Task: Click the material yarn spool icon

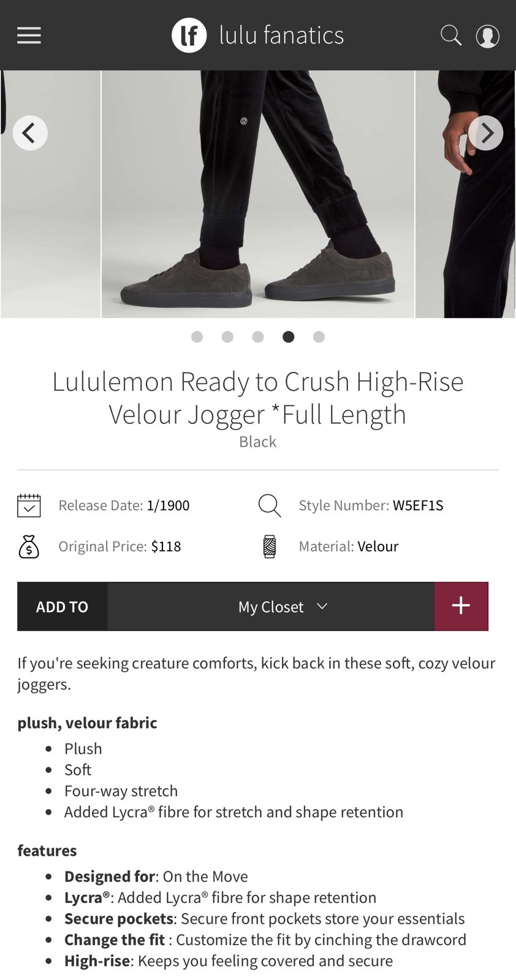Action: [270, 546]
